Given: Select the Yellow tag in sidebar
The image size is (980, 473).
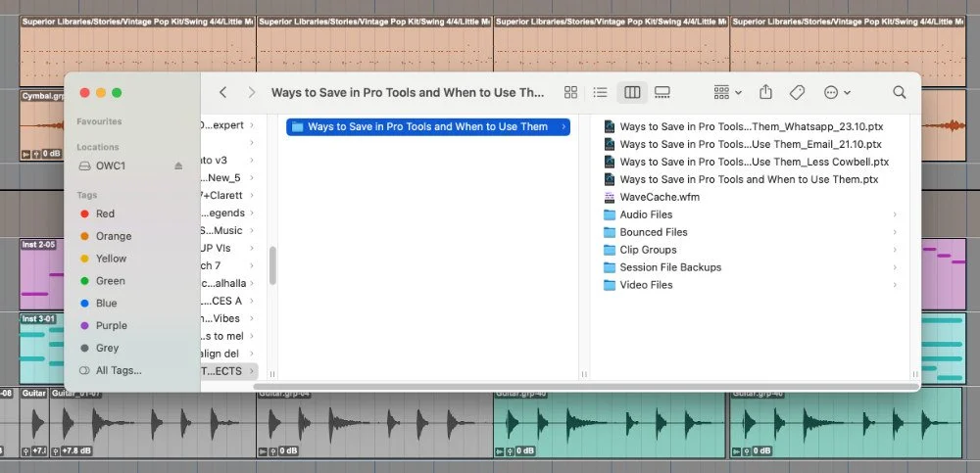Looking at the screenshot, I should 112,259.
